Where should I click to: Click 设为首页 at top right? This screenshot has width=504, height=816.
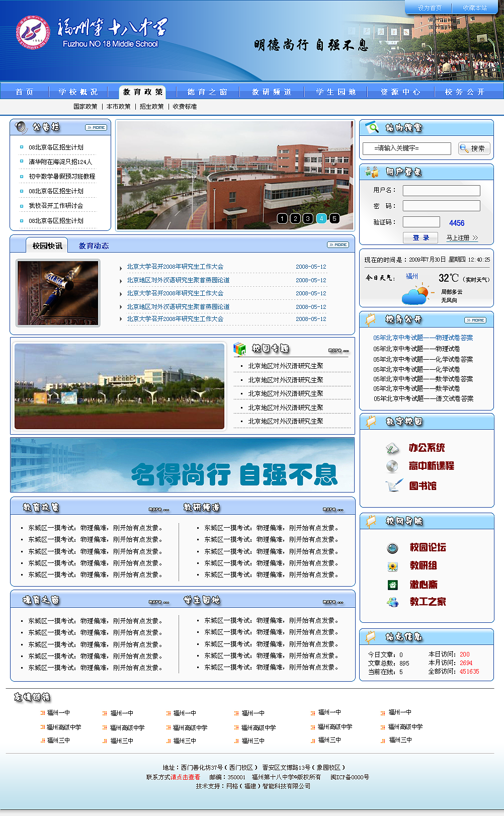(430, 8)
